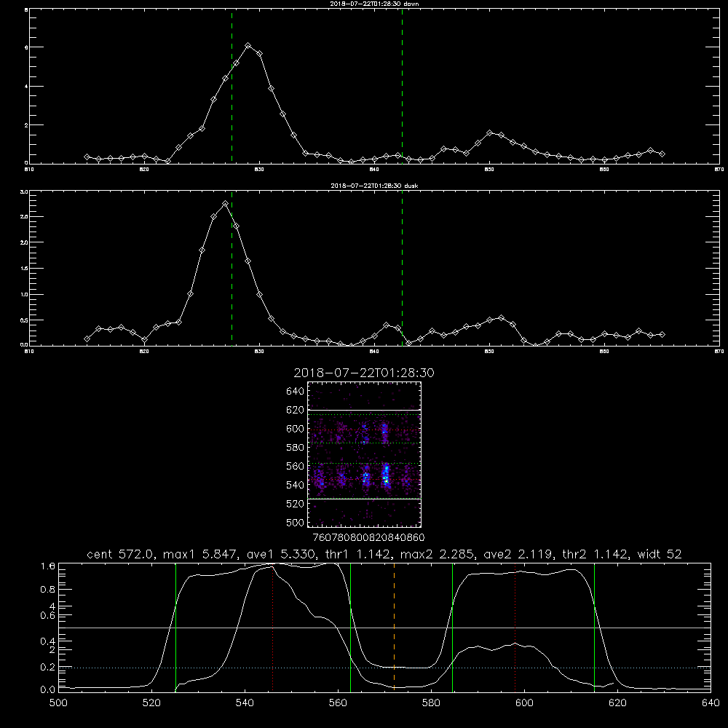Select the 'cent 572.0' value in the stats line

click(121, 554)
